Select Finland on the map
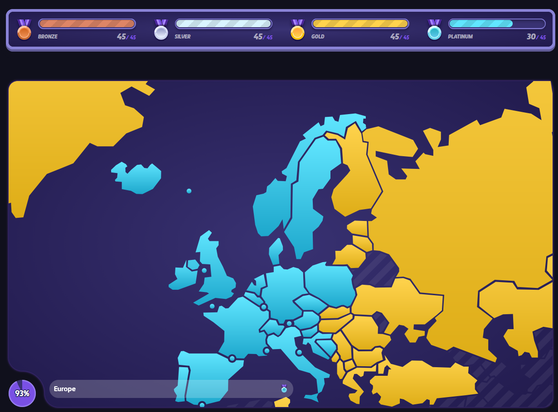Screen dimensions: 558x412 tap(356, 185)
